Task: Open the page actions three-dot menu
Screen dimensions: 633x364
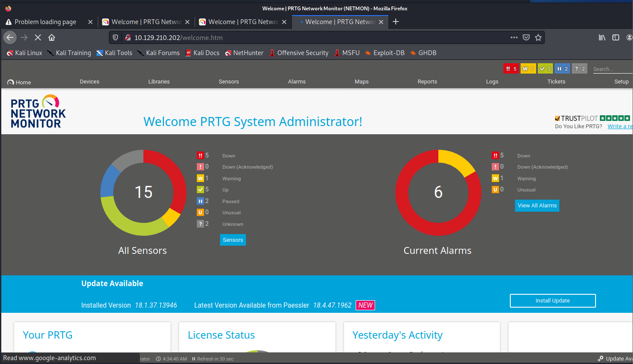Action: (514, 38)
